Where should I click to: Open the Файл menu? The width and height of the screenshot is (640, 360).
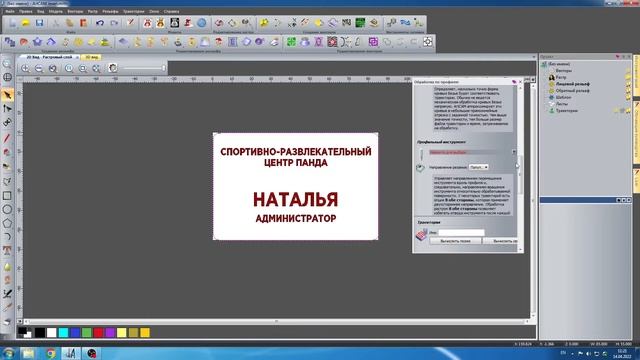coord(10,11)
